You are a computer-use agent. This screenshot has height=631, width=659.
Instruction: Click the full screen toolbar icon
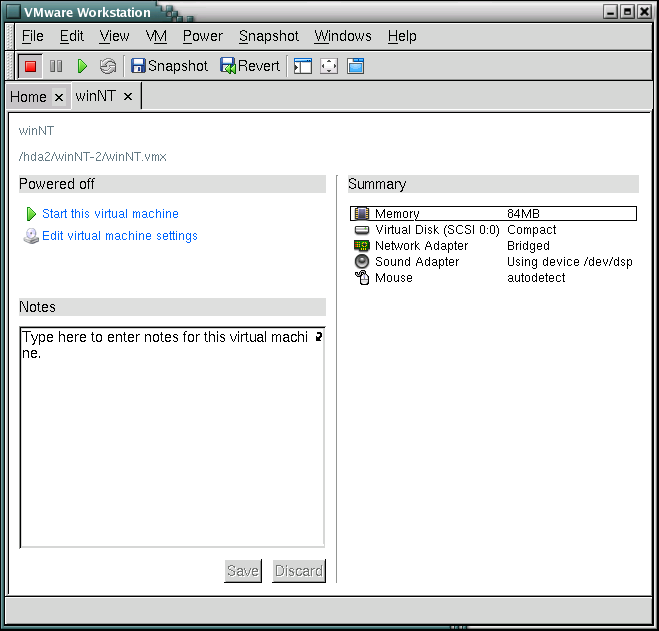329,66
